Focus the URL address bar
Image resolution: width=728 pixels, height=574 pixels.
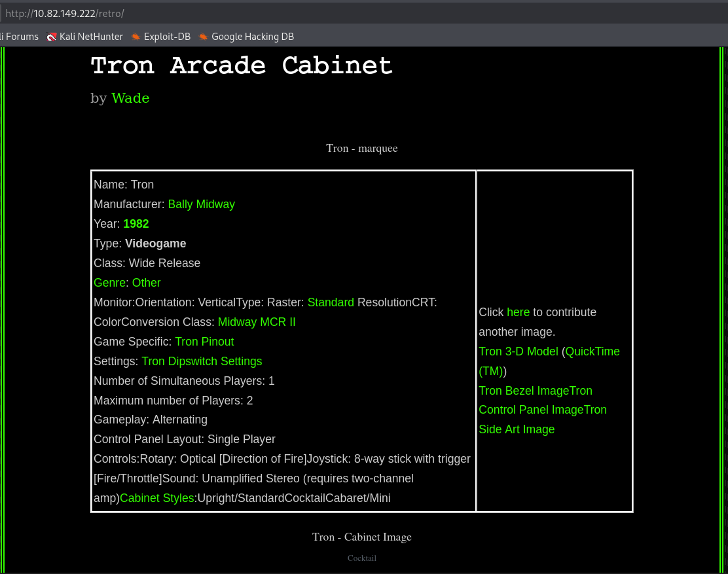pyautogui.click(x=327, y=13)
